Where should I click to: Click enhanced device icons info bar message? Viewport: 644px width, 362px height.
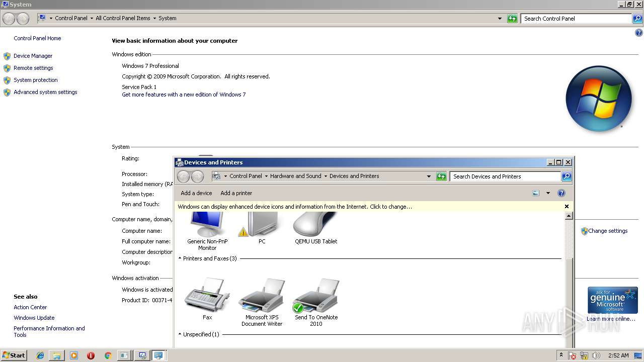[x=295, y=207]
